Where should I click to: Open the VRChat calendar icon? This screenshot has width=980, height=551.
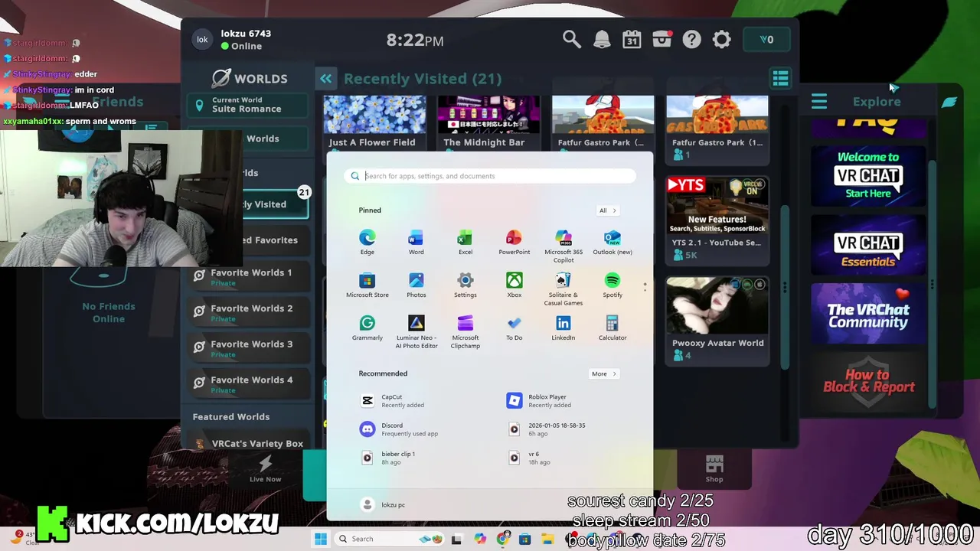click(x=632, y=40)
